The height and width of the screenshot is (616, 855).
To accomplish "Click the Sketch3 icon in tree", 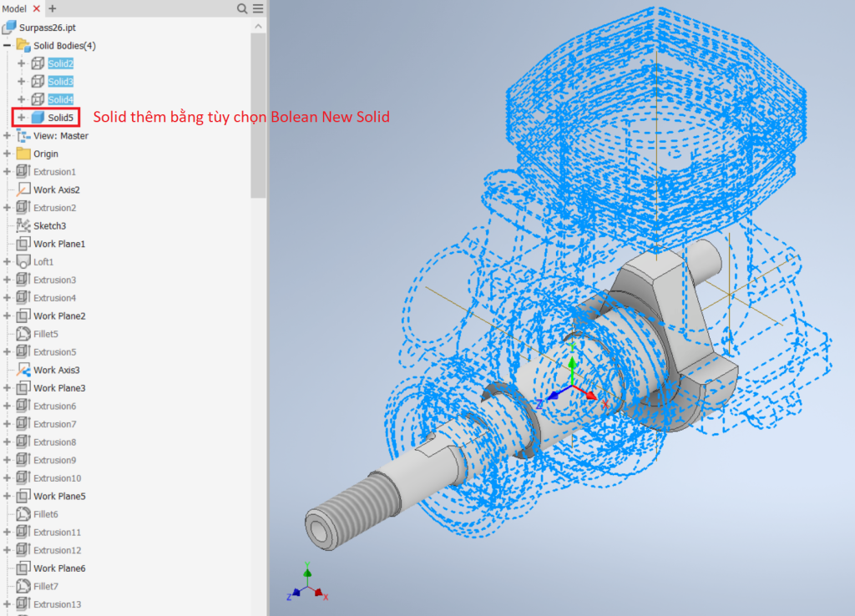I will [x=23, y=225].
